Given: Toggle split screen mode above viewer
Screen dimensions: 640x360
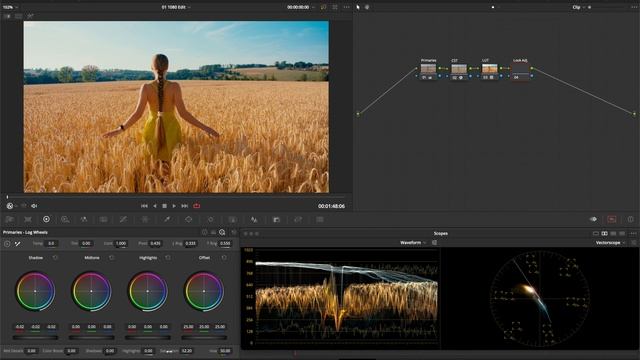Looking at the screenshot, I should point(18,16).
